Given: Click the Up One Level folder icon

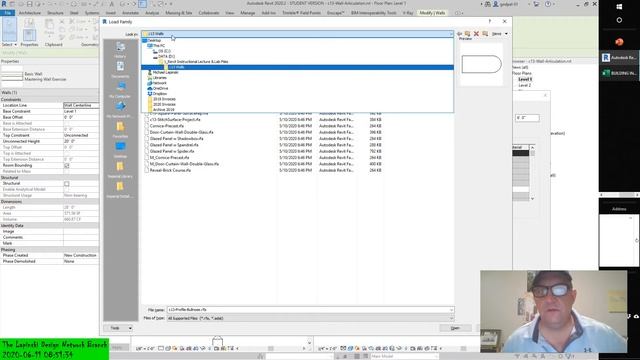Looking at the screenshot, I should point(468,33).
